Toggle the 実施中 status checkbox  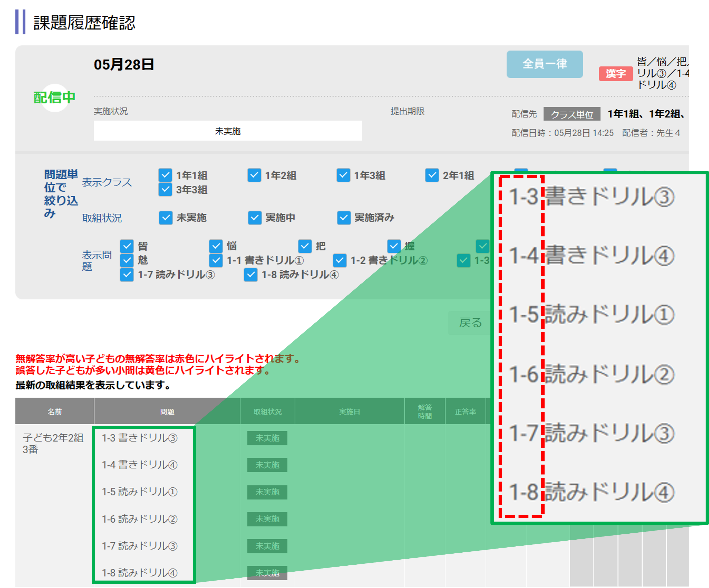point(254,218)
